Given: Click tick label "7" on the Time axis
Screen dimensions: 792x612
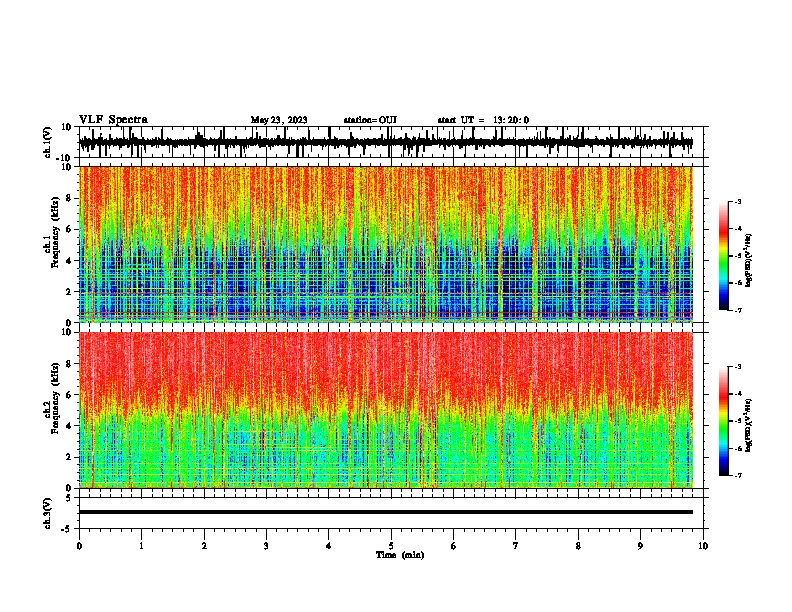Looking at the screenshot, I should (x=516, y=546).
